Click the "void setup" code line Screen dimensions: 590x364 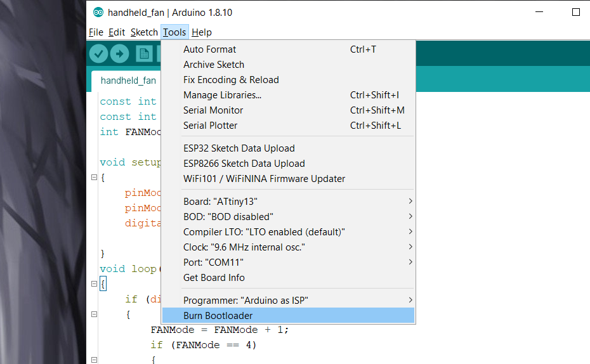click(130, 162)
